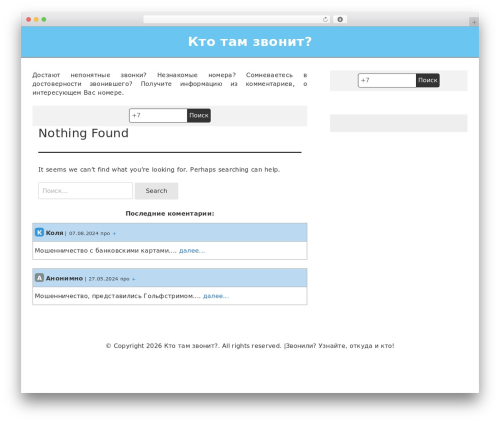The width and height of the screenshot is (500, 423).
Task: Click the number link in Коля comment header
Action: (114, 233)
